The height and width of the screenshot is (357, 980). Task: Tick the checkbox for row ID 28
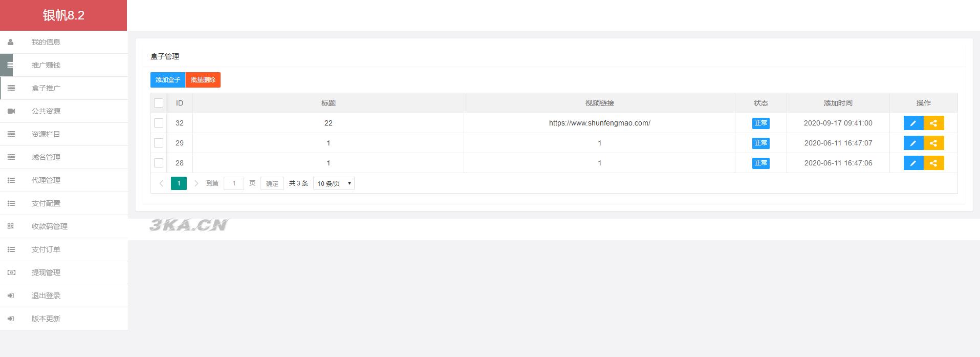tap(159, 163)
